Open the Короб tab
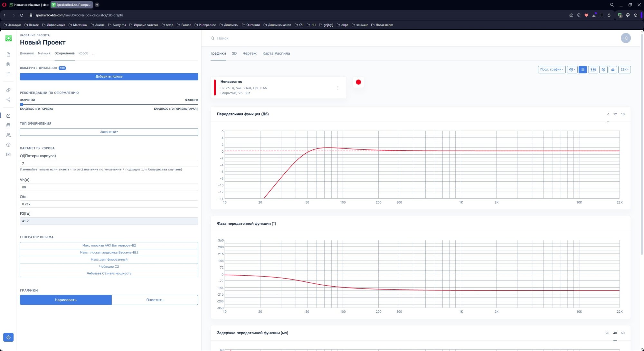This screenshot has height=351, width=644. point(83,53)
